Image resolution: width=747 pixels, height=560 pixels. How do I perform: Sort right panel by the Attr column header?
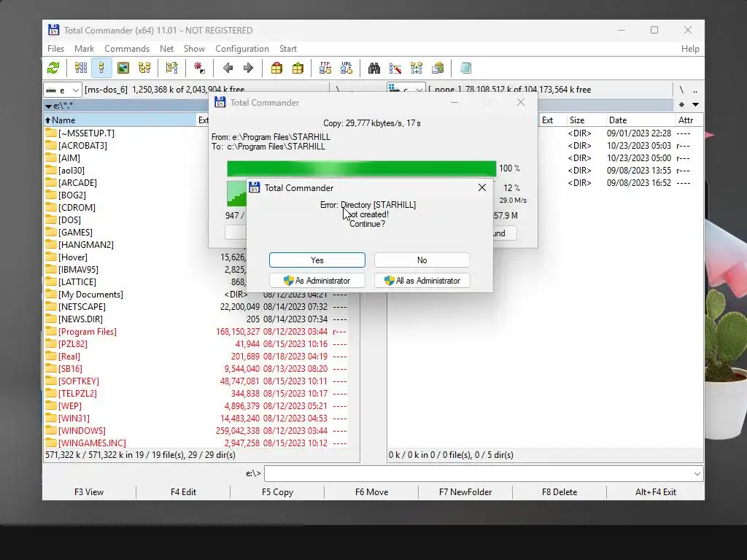coord(689,120)
